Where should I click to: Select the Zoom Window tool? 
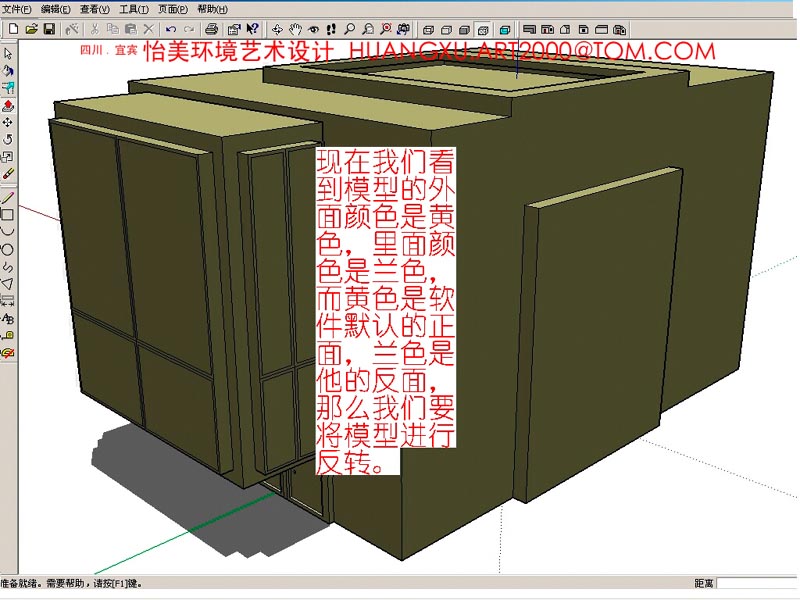(x=368, y=29)
